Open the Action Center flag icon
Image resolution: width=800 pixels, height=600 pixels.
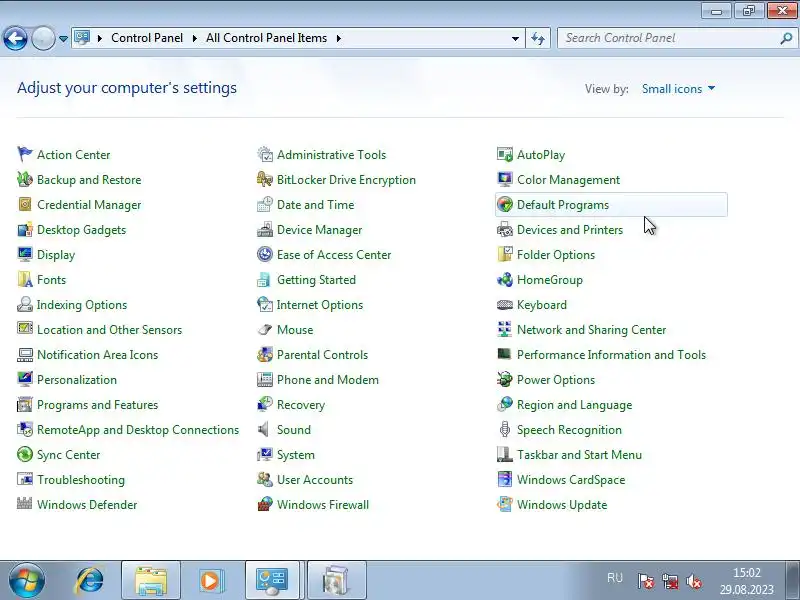tap(24, 155)
